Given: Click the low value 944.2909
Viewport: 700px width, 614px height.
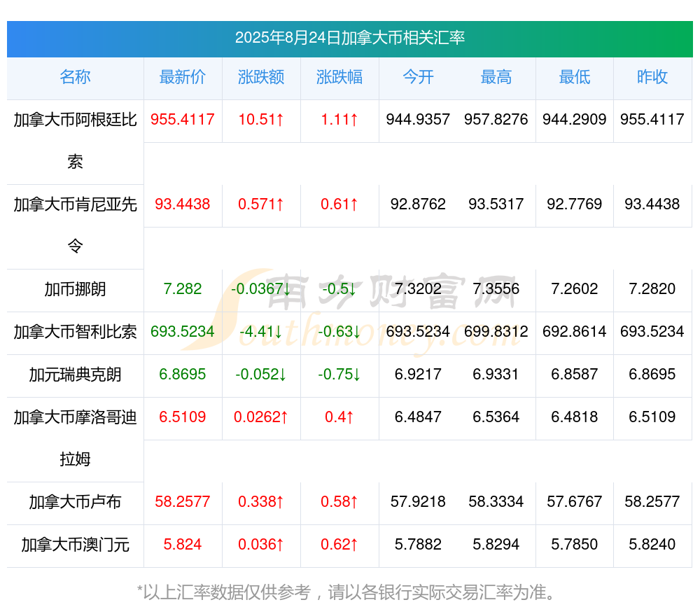Looking at the screenshot, I should (x=575, y=120).
